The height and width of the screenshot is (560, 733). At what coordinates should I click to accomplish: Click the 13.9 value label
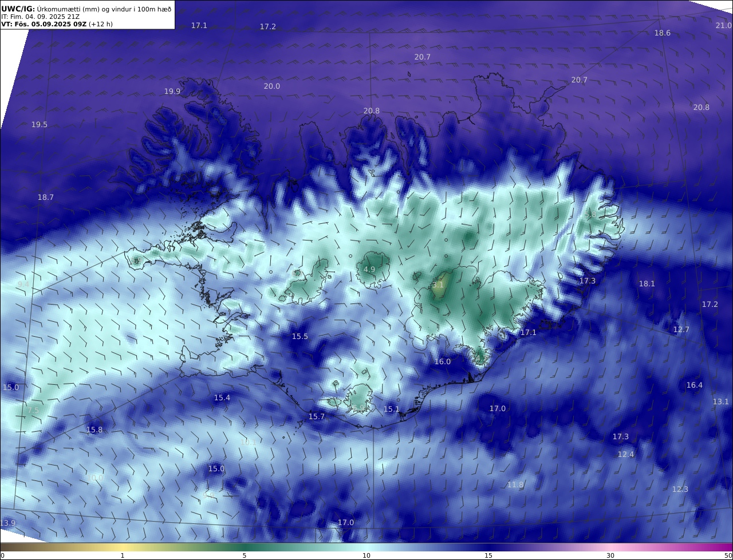(x=8, y=523)
